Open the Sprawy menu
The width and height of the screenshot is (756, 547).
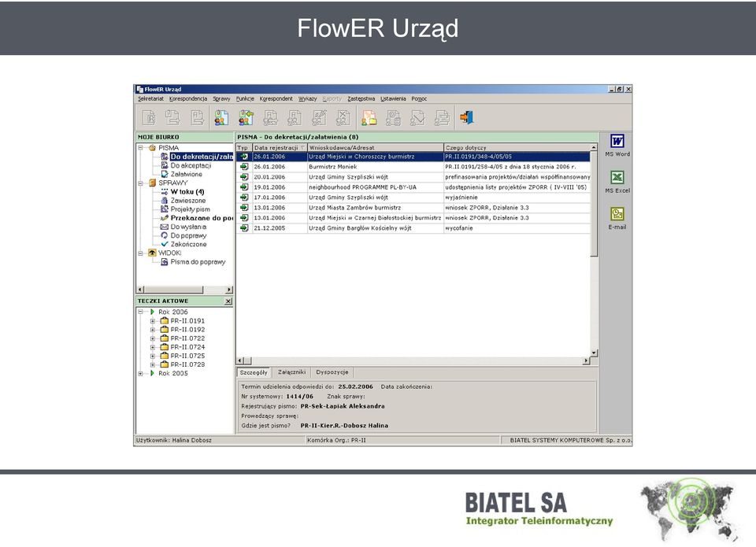pyautogui.click(x=221, y=99)
